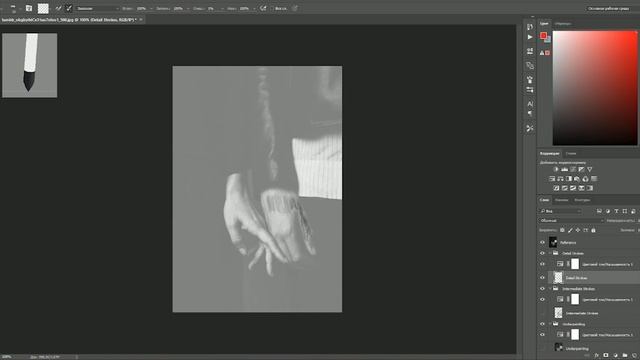The height and width of the screenshot is (360, 640).
Task: Hide the Detail Strokes group
Action: click(x=542, y=253)
